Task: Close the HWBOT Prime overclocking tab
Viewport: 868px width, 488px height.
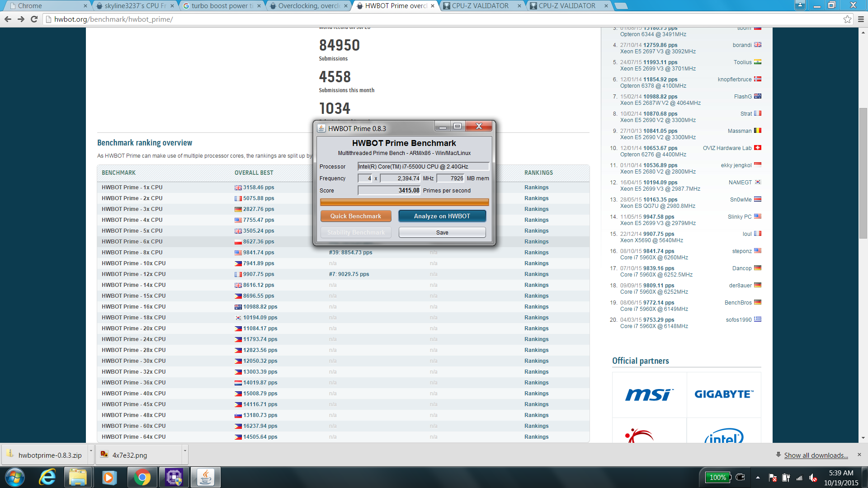Action: (433, 6)
